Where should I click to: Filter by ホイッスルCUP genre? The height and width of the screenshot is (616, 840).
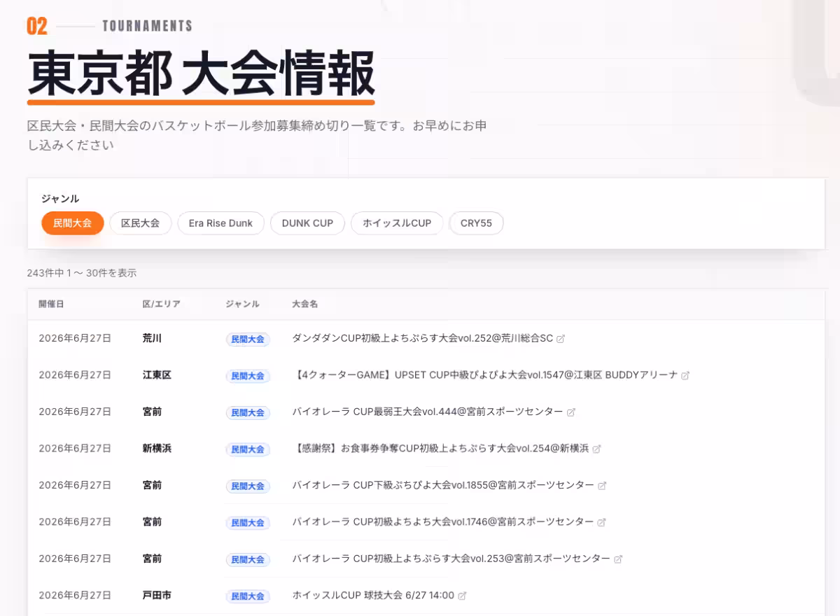397,223
